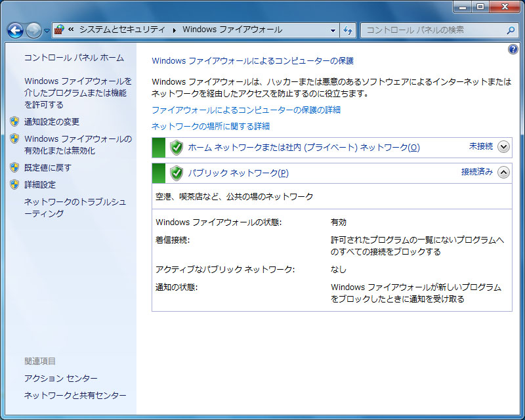Open 詳細設定 link
Image resolution: width=525 pixels, height=420 pixels.
coord(40,184)
